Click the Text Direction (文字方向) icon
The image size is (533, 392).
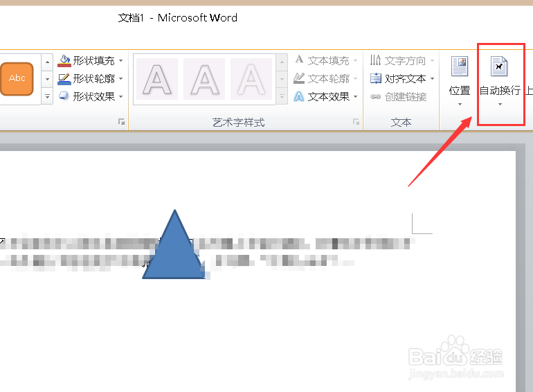click(x=376, y=60)
